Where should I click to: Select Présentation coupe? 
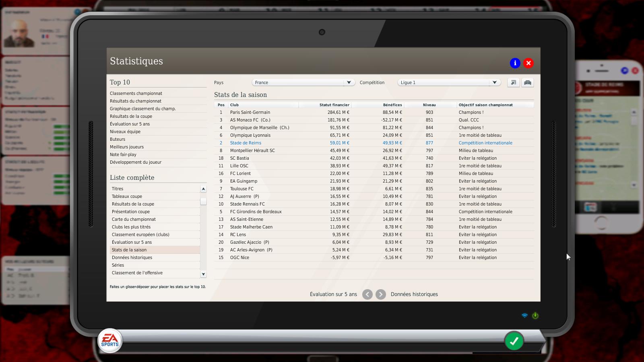[x=155, y=212]
